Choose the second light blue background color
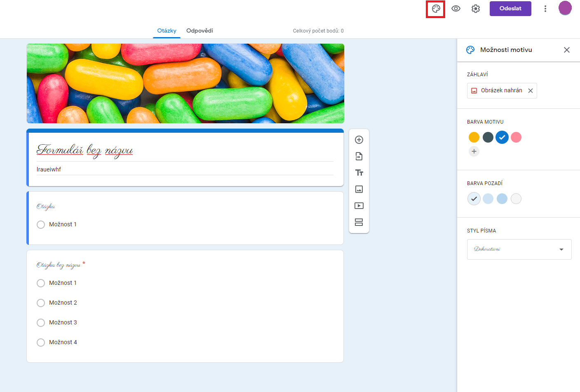 (x=488, y=199)
